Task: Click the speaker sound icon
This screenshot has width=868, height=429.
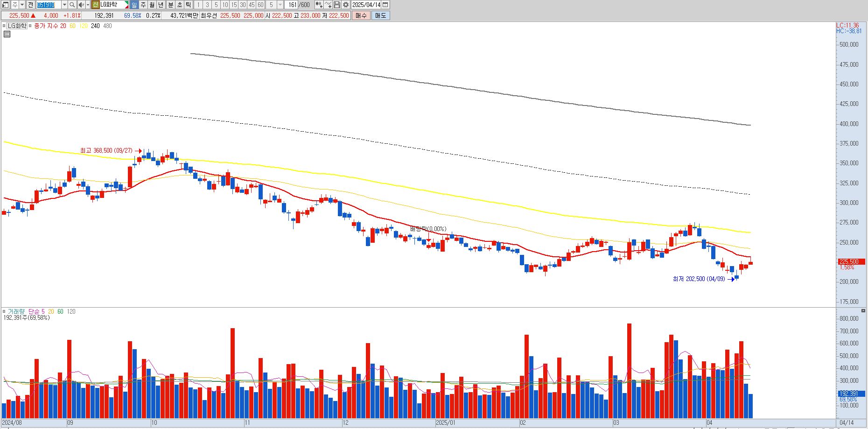Action: (81, 5)
